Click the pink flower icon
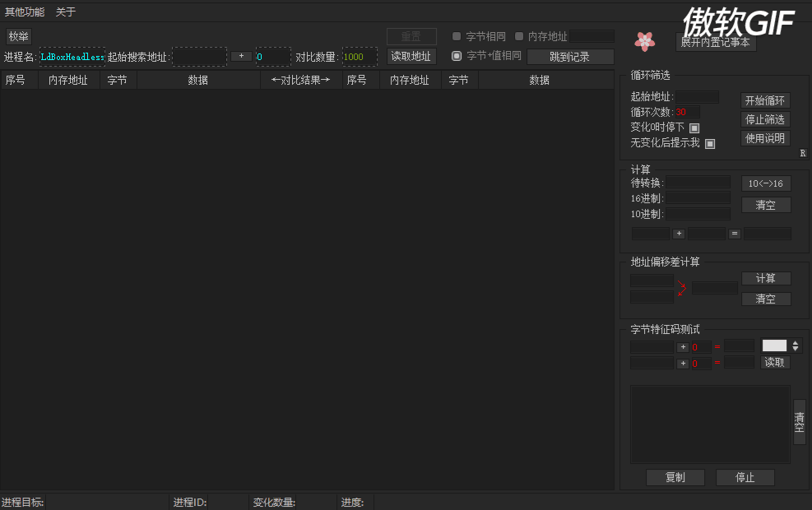812x510 pixels. [645, 41]
